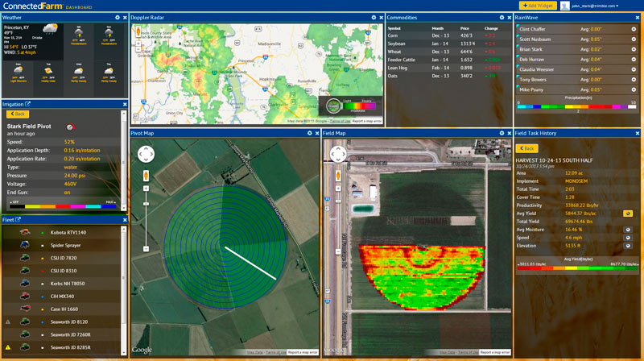
Task: Click the harvest yield heatmap on Field Map
Action: coord(422,277)
